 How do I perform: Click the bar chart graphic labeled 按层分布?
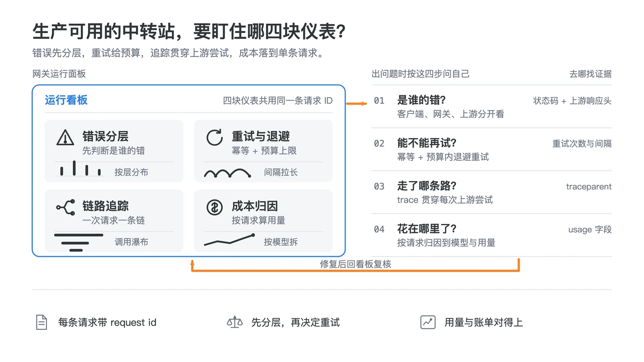(x=80, y=168)
